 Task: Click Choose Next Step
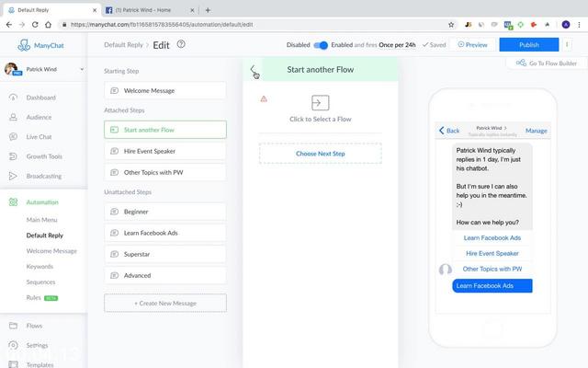point(321,154)
